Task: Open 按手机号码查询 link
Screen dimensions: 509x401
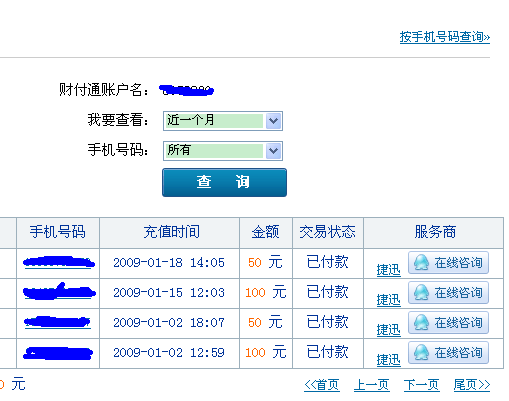Action: [x=445, y=37]
